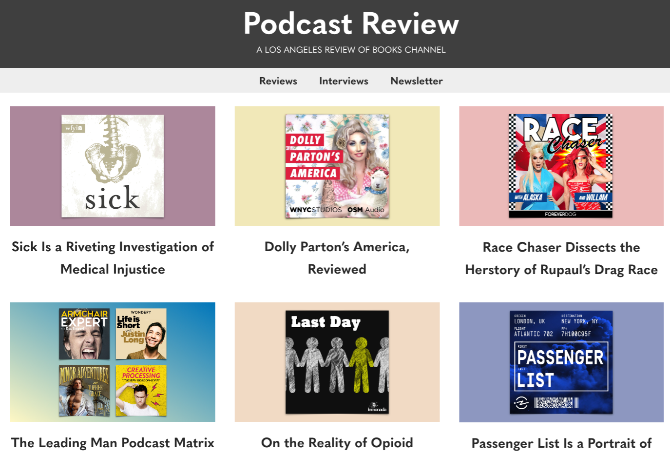The width and height of the screenshot is (670, 456).
Task: Click 'A Los Angeles Review of Books Channel' subtitle
Action: point(351,50)
